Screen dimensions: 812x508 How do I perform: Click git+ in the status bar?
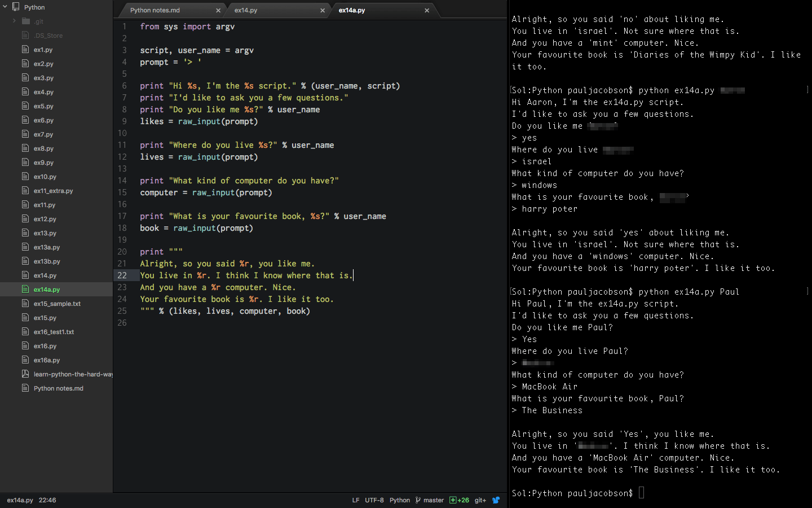click(x=480, y=500)
